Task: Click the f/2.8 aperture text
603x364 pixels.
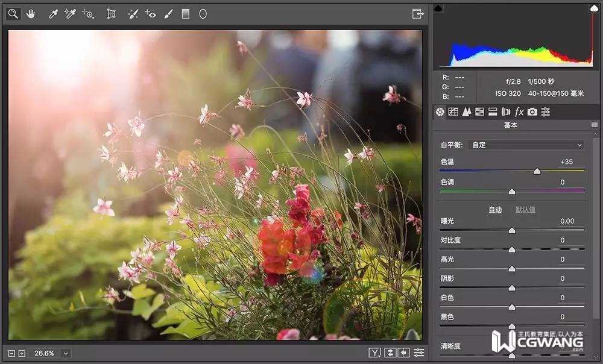Action: [x=513, y=81]
